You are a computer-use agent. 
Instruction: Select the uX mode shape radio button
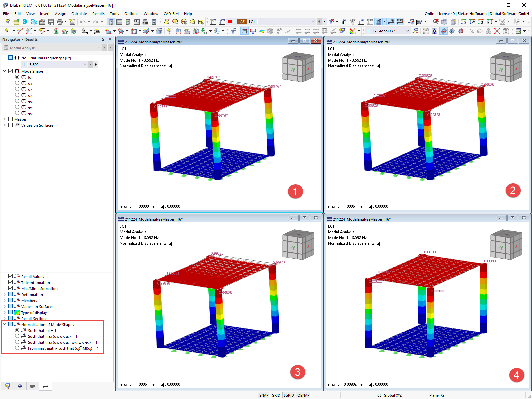[x=17, y=83]
